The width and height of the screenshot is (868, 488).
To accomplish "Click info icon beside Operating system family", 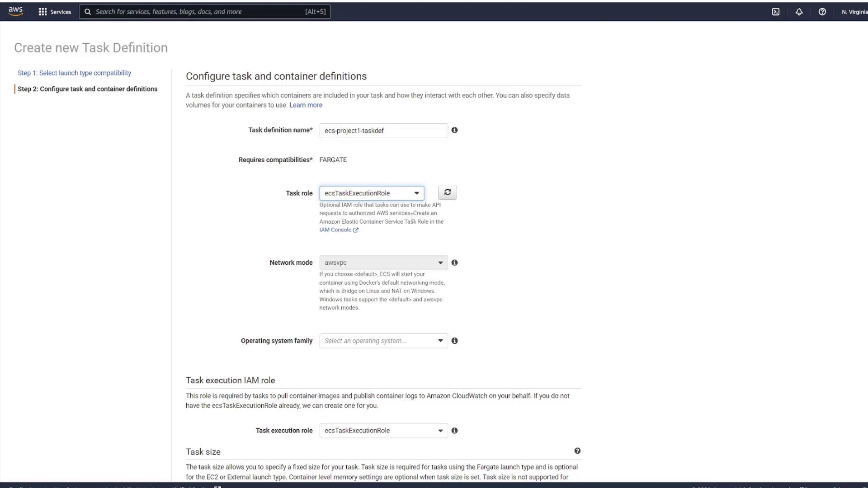I will [455, 341].
